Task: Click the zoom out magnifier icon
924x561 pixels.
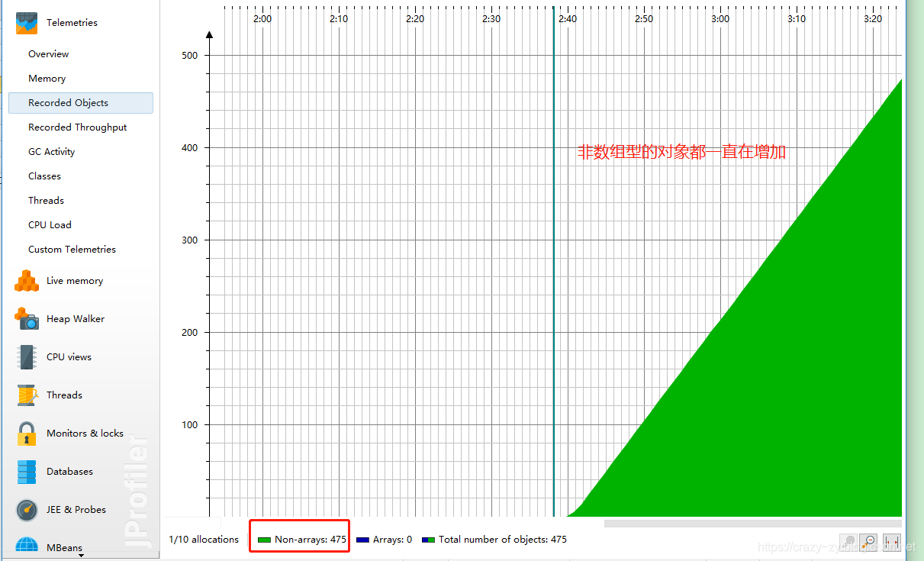Action: pos(869,542)
